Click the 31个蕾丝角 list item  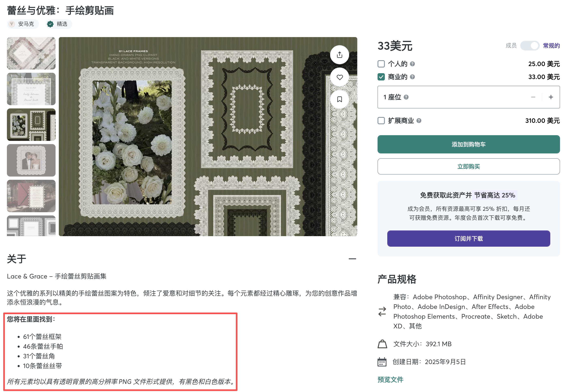39,356
